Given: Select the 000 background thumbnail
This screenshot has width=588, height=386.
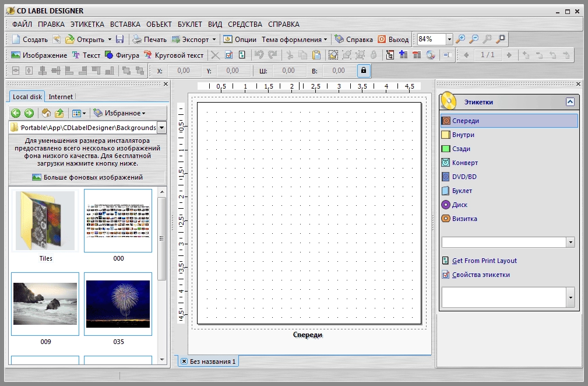Looking at the screenshot, I should [x=118, y=220].
